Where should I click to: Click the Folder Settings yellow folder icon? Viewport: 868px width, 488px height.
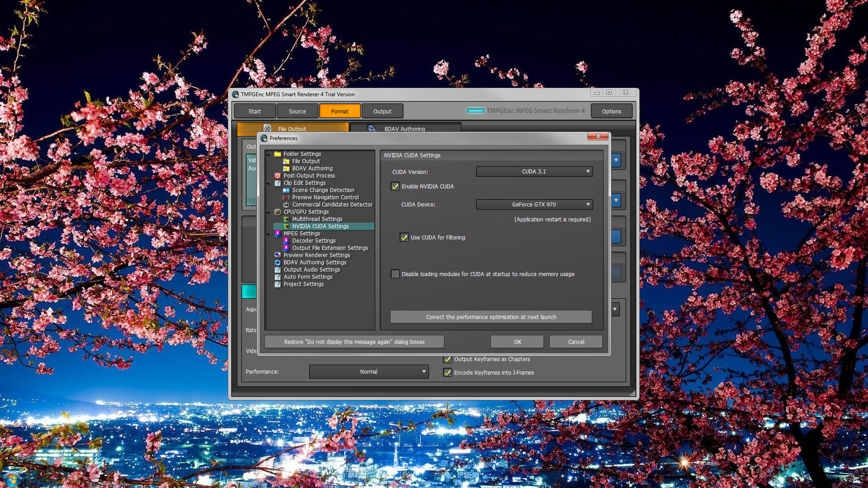[278, 154]
